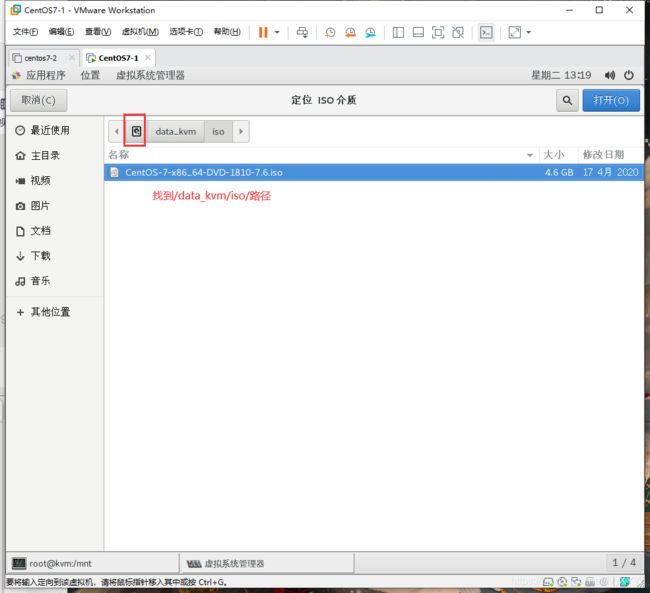650x593 pixels.
Task: Click the clock showing 星期二 13:19
Action: pos(561,75)
